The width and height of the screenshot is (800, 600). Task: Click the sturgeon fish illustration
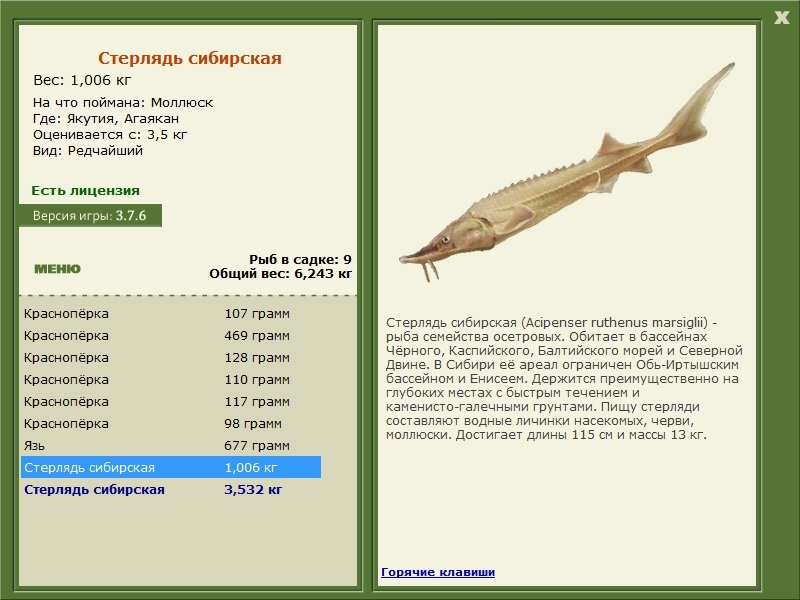(567, 172)
